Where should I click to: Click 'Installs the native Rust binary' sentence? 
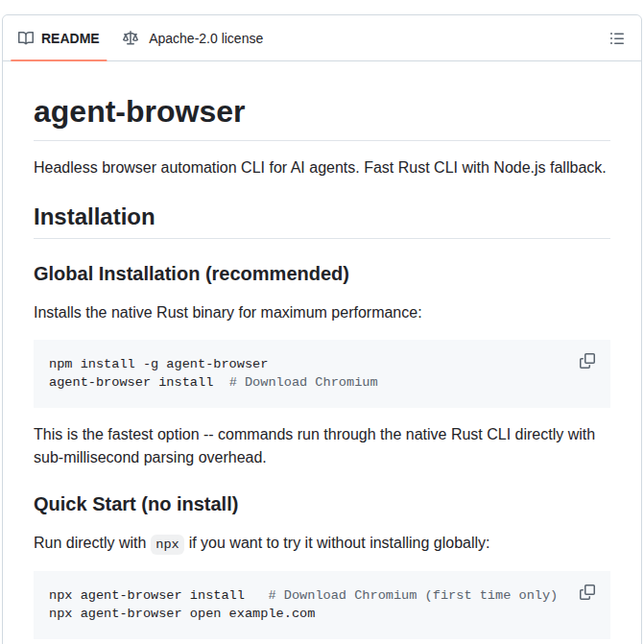(228, 313)
